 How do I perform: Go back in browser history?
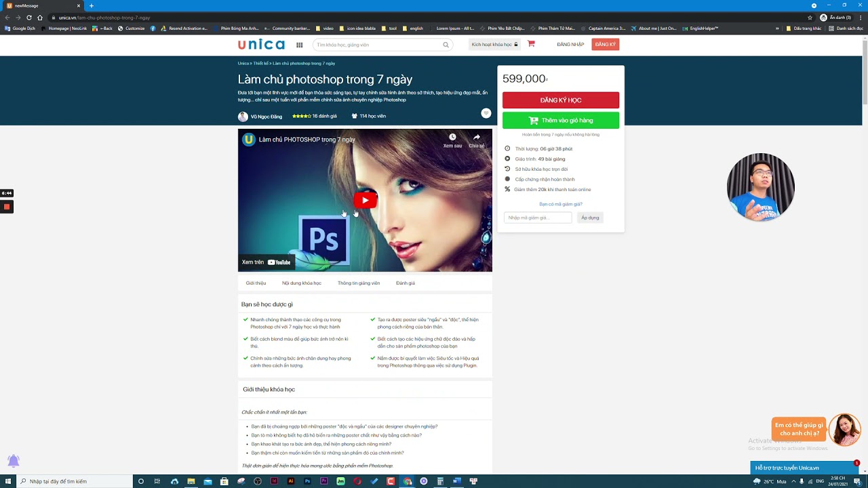(x=7, y=18)
